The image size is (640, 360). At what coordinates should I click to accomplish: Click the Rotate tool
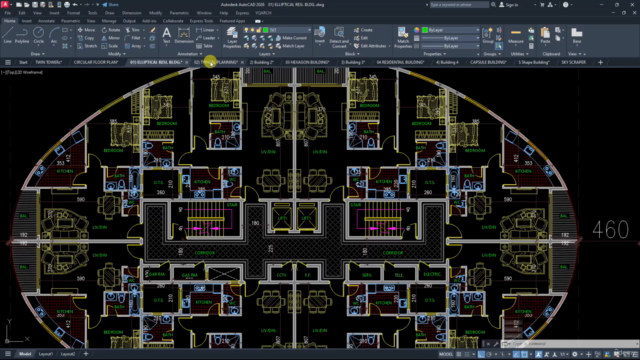click(x=111, y=30)
